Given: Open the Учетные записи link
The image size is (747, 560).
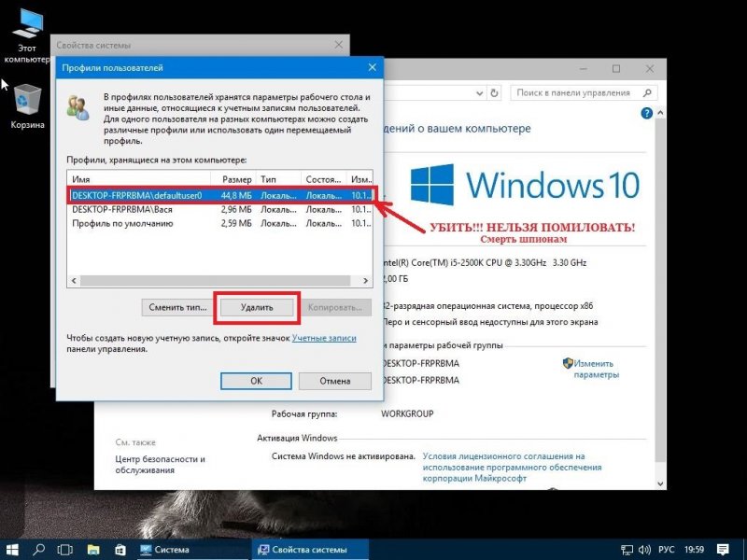Looking at the screenshot, I should pos(324,338).
